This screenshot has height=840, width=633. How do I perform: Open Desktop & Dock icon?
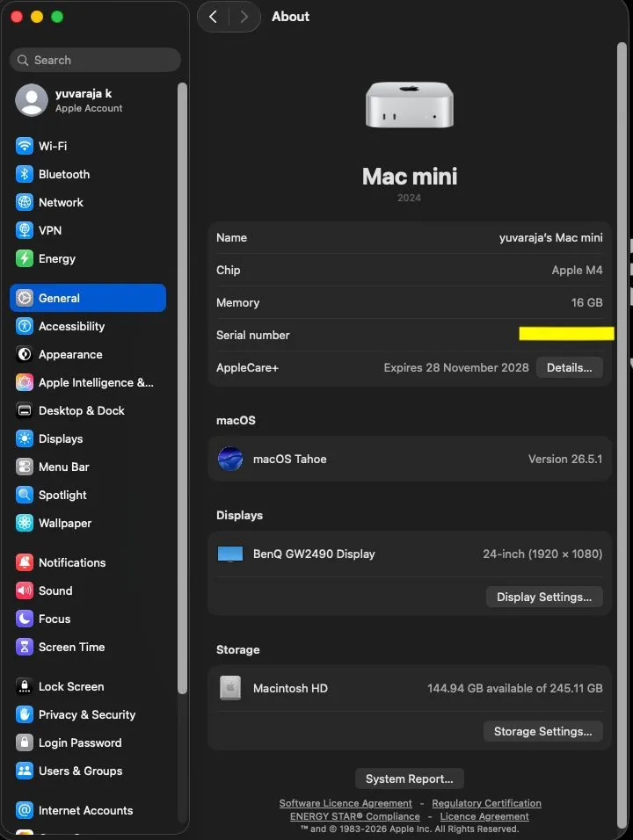coord(24,410)
